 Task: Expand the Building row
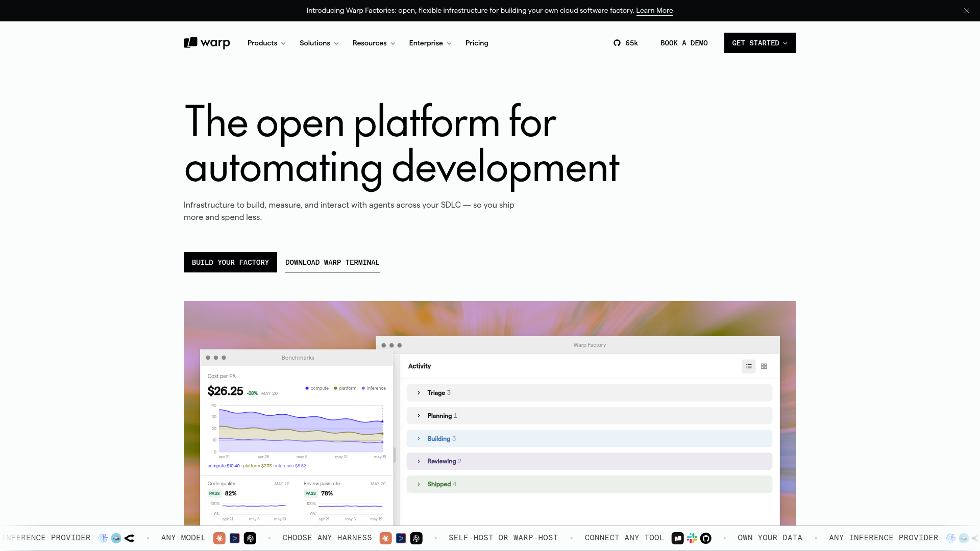pyautogui.click(x=589, y=439)
